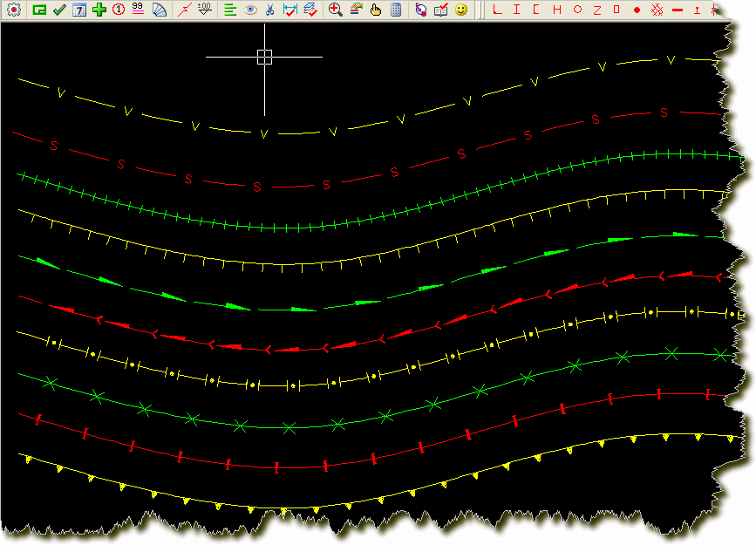Select the red H-shape profile icon
The width and height of the screenshot is (756, 545).
point(557,10)
